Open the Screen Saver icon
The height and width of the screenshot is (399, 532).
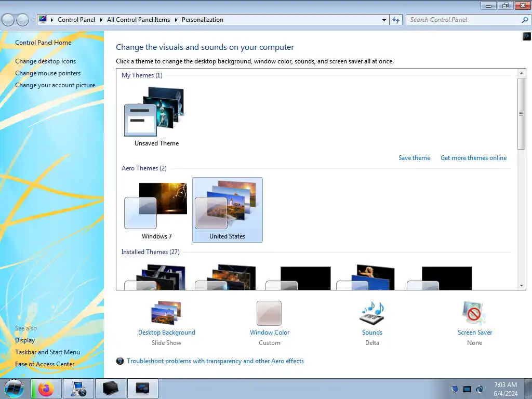pos(474,313)
